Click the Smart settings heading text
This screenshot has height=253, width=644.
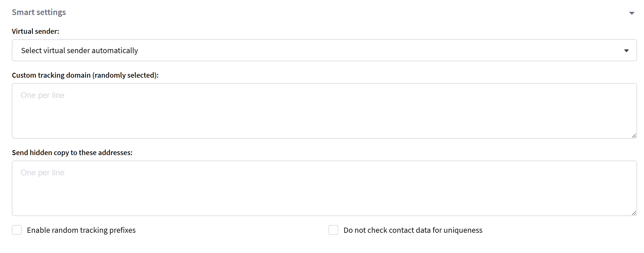[x=39, y=12]
